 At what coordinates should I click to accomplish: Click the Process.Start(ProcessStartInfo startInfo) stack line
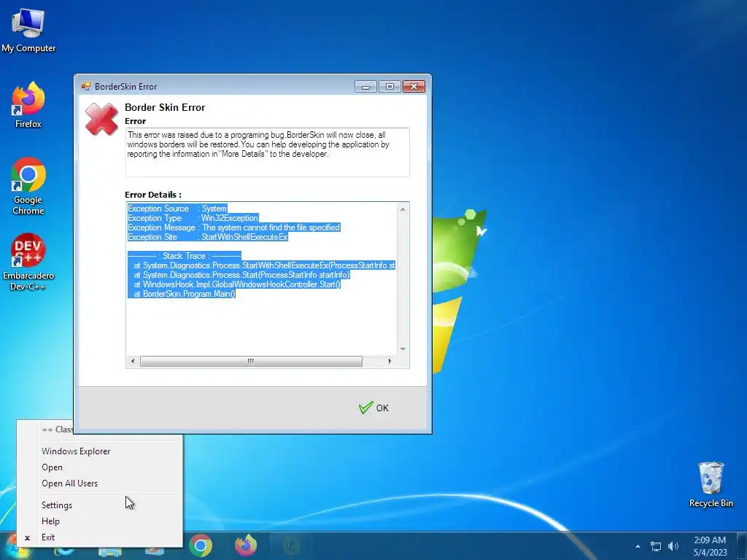[239, 275]
